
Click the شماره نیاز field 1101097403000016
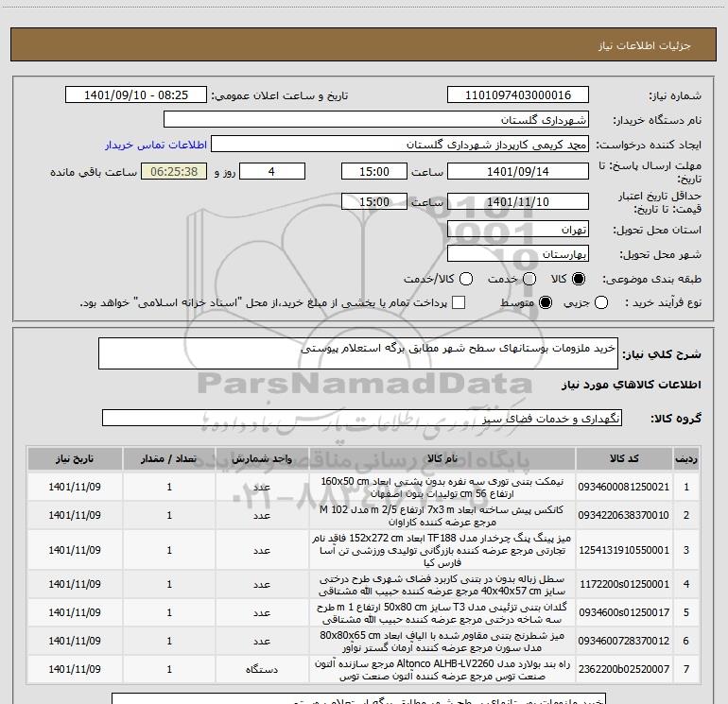coord(518,94)
